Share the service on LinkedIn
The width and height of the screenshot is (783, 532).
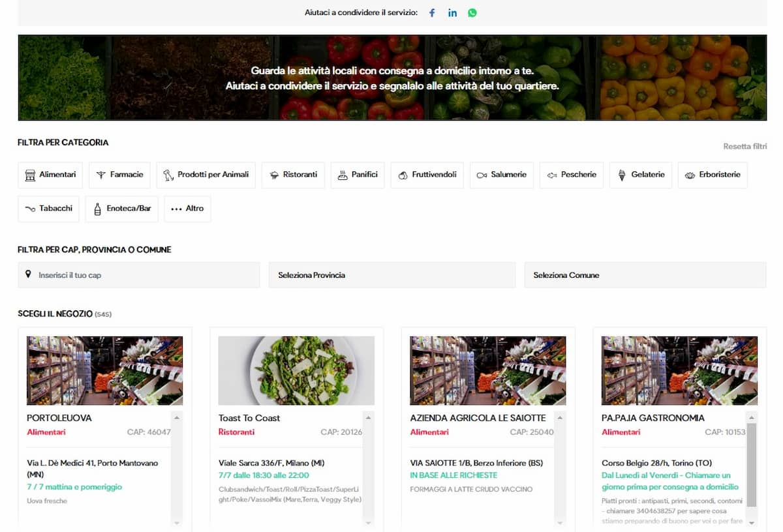[x=452, y=13]
